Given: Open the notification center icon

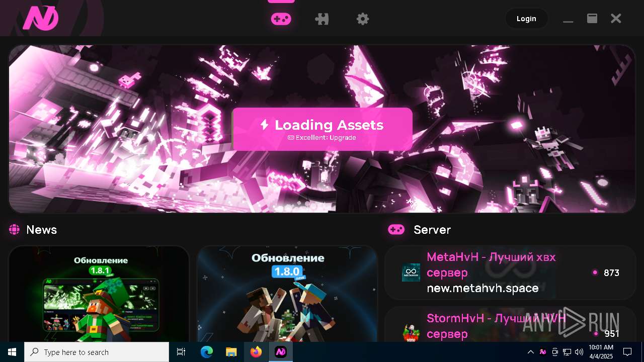Looking at the screenshot, I should [627, 352].
